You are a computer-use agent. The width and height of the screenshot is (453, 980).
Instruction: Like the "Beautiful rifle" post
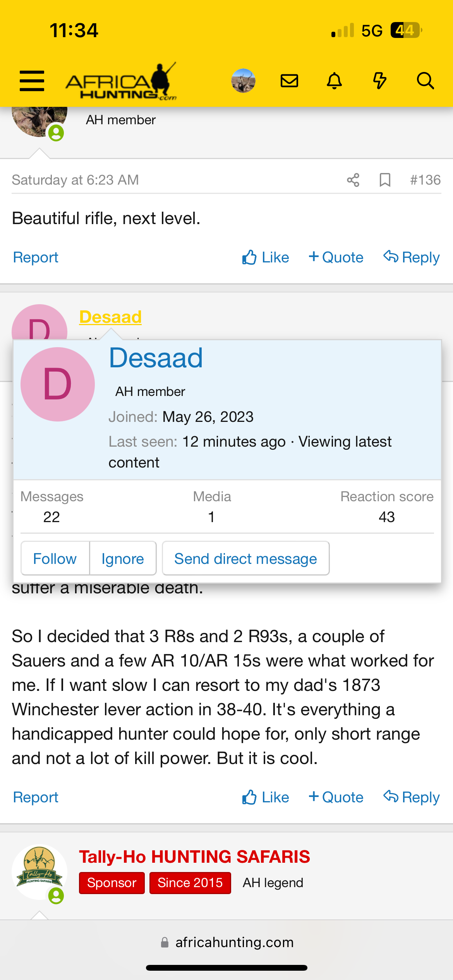(x=266, y=257)
